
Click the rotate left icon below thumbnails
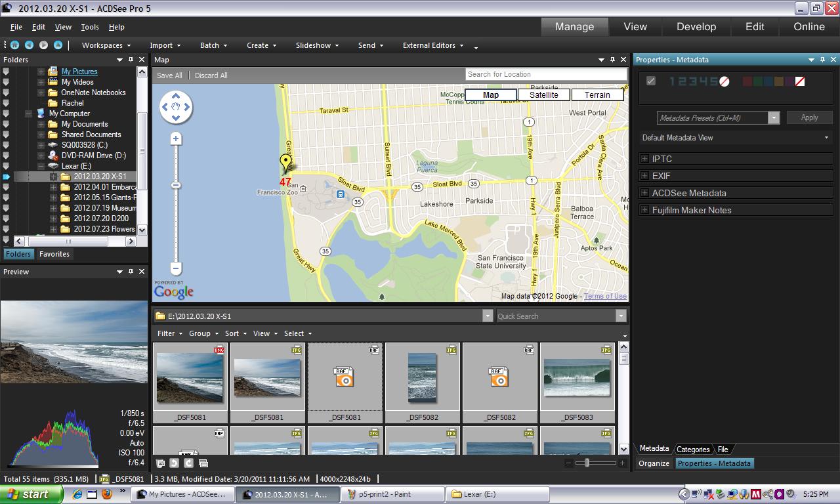click(175, 463)
